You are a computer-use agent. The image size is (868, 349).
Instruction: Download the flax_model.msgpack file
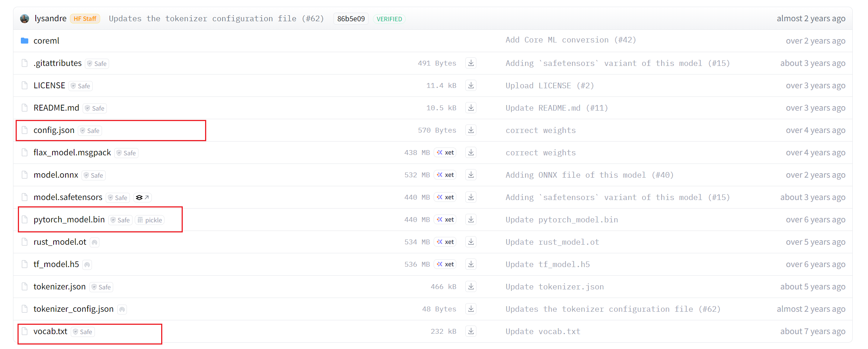pos(470,152)
